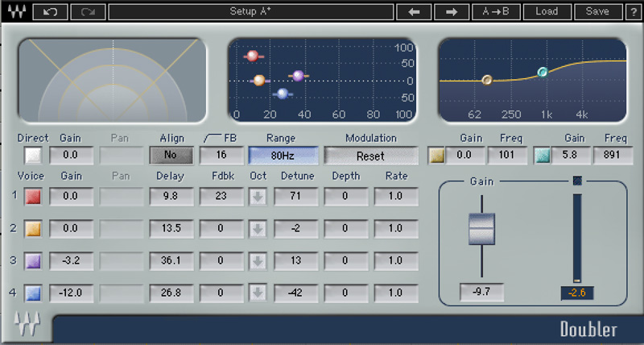Click the stereo pan display panel
The image size is (644, 345).
pos(113,80)
